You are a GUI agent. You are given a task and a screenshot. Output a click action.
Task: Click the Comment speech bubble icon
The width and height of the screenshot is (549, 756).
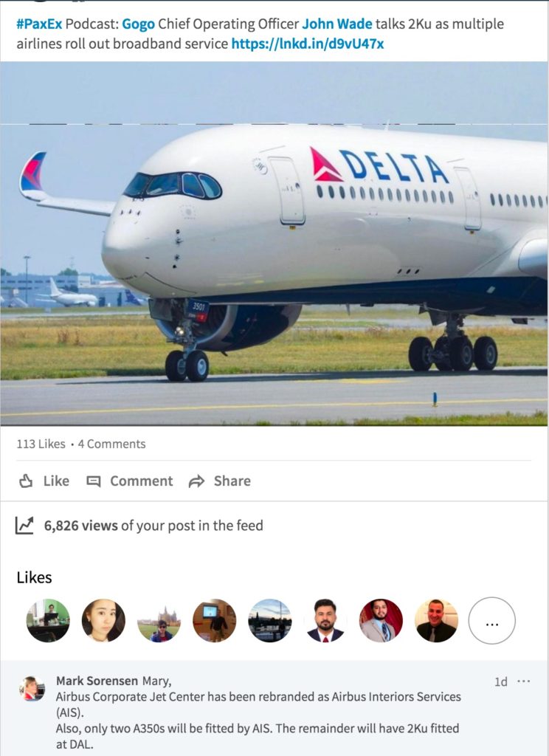tap(94, 481)
